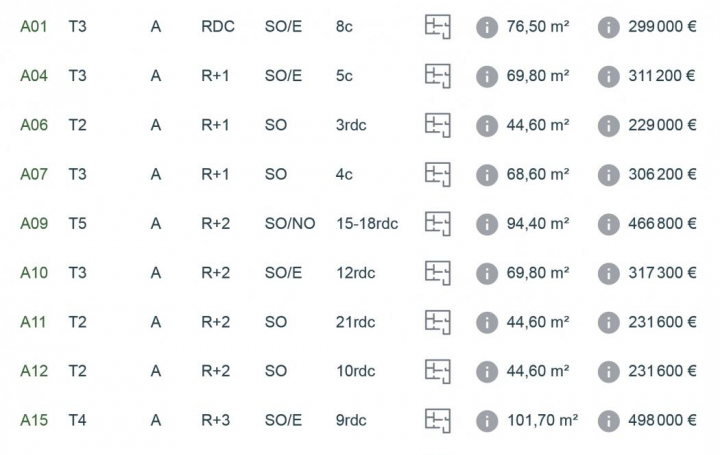
Task: Show info for 94,40 m² surface
Action: pos(487,224)
